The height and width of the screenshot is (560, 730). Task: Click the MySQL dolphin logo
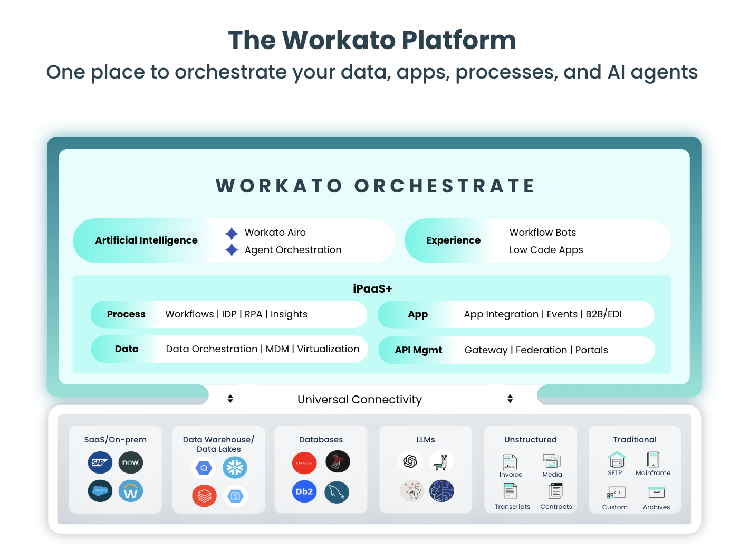coord(337,493)
